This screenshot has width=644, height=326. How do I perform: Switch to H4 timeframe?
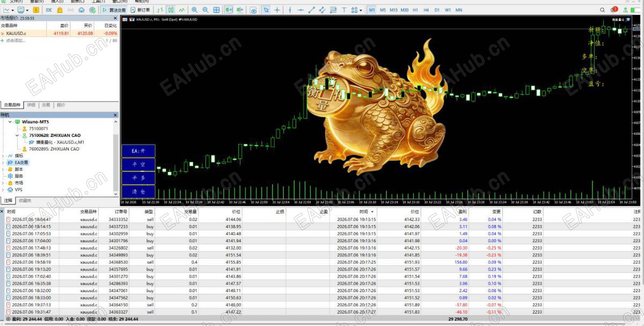tap(426, 10)
